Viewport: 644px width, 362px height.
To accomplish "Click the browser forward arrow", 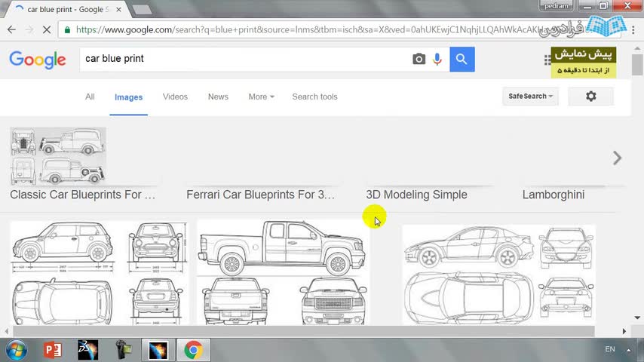I will (29, 29).
